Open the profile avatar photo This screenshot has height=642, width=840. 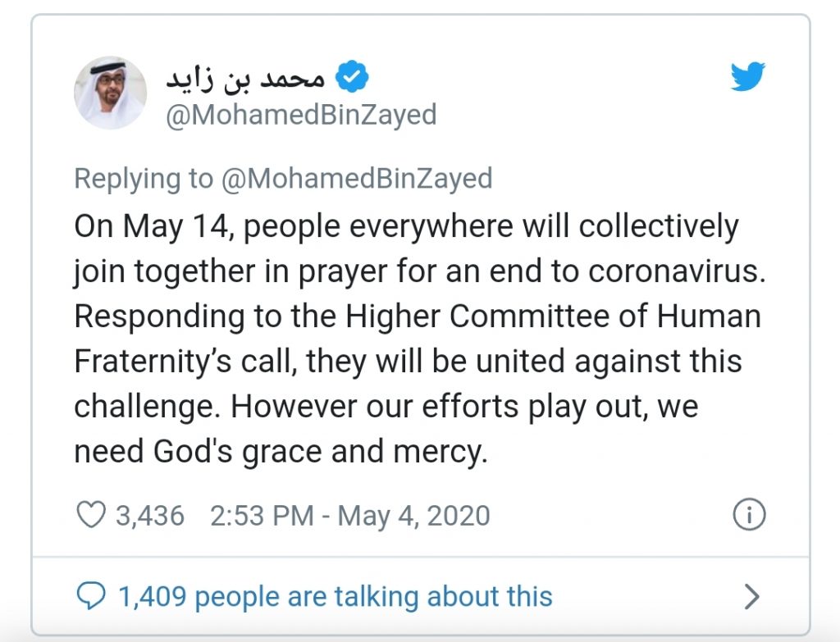coord(111,93)
